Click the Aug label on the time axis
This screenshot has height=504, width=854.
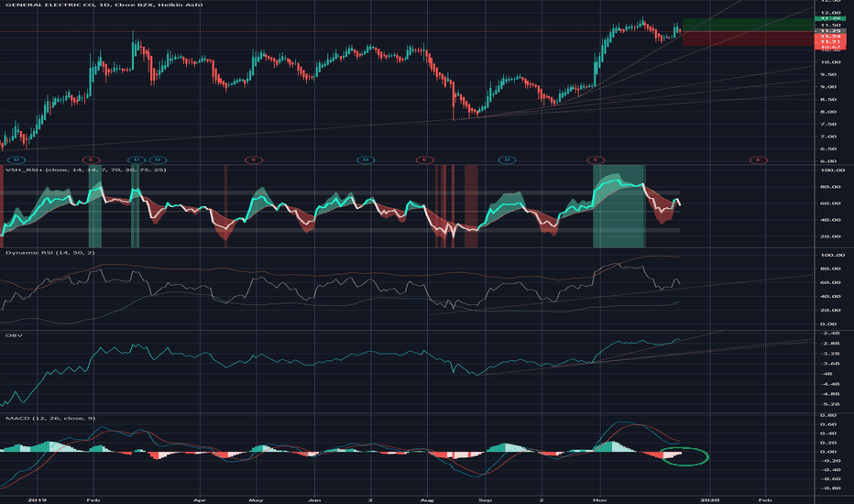[427, 499]
